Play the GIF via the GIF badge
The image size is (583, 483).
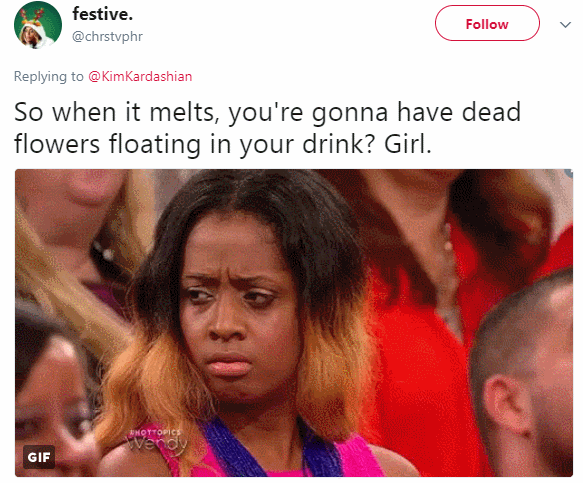(x=39, y=457)
